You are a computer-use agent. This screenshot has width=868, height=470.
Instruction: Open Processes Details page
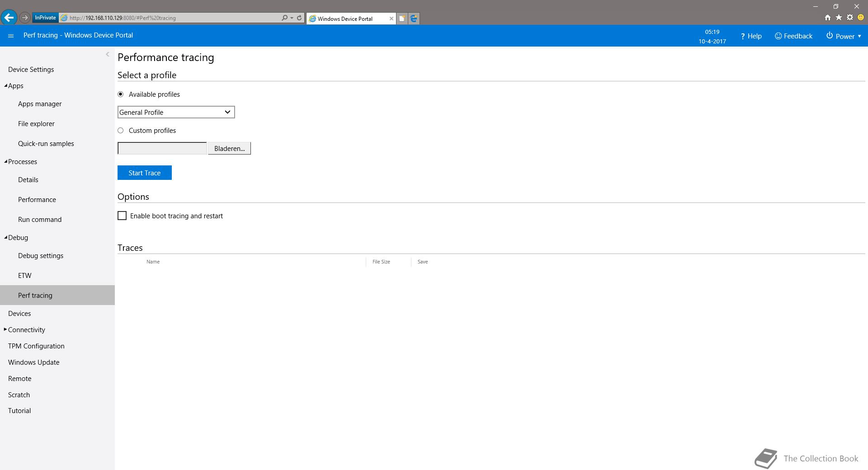28,180
